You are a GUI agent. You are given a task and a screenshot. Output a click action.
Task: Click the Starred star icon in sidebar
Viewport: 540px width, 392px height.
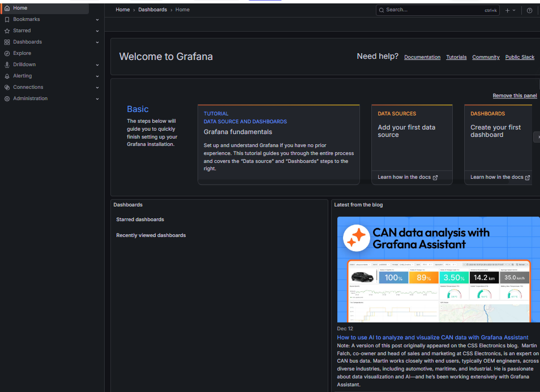(7, 31)
